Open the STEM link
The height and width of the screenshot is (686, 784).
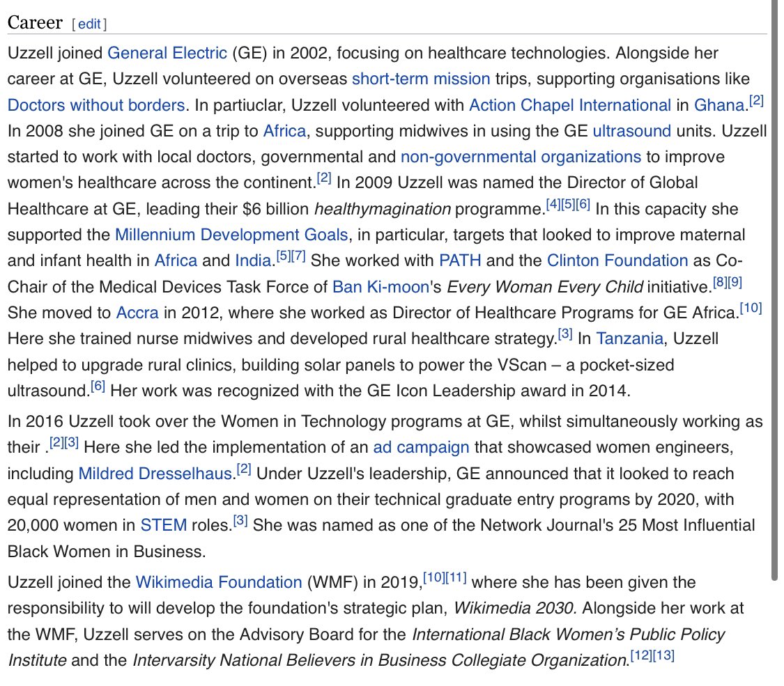point(164,525)
